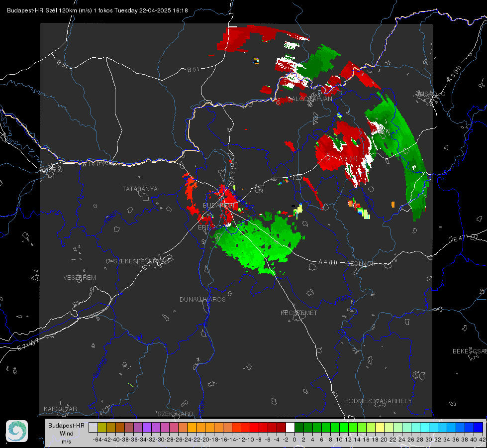The image size is (487, 448).
Task: Click the radar title text with date 22-04-2025
Action: click(x=97, y=10)
